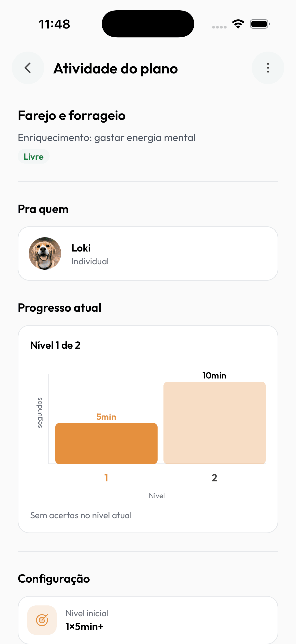Tap the Farejo e forrageio heading
Image resolution: width=296 pixels, height=644 pixels.
click(x=72, y=115)
